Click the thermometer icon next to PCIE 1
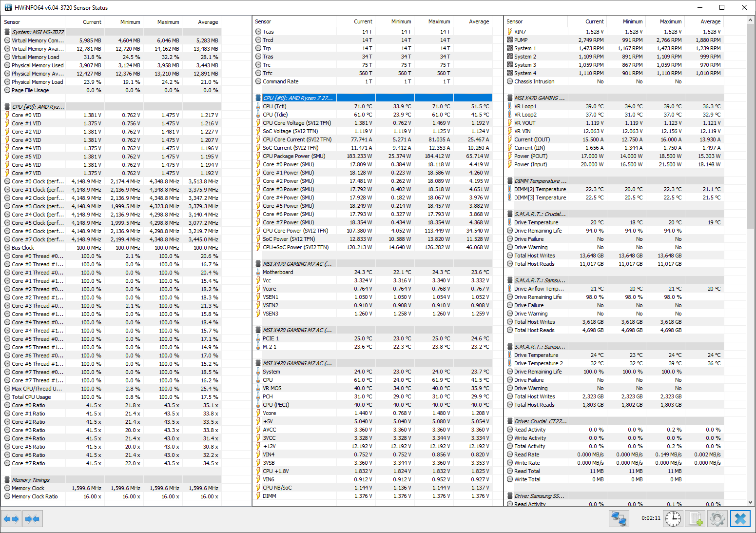This screenshot has width=756, height=533. 258,338
